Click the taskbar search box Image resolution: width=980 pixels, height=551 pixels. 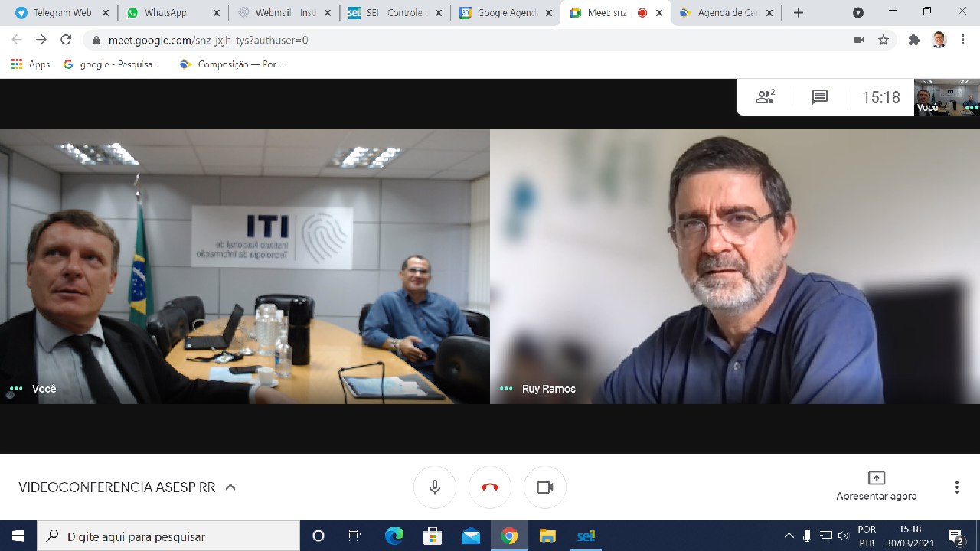coord(168,536)
